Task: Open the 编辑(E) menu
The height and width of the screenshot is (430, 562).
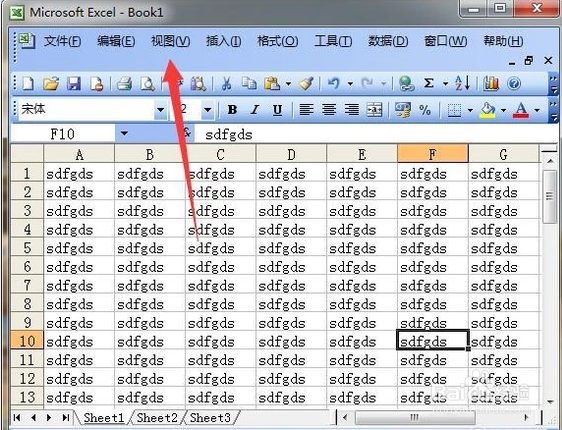Action: pyautogui.click(x=116, y=41)
